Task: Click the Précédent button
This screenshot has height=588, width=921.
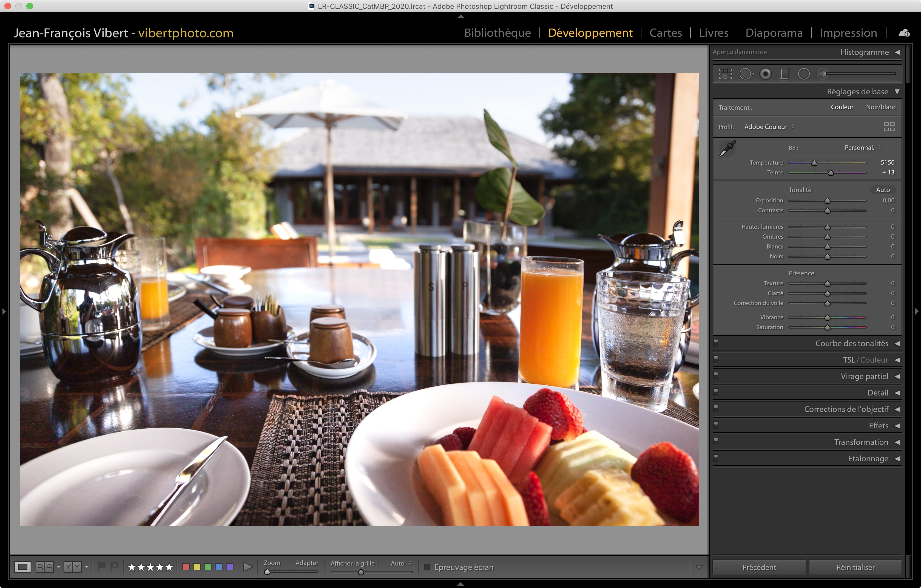Action: (759, 567)
